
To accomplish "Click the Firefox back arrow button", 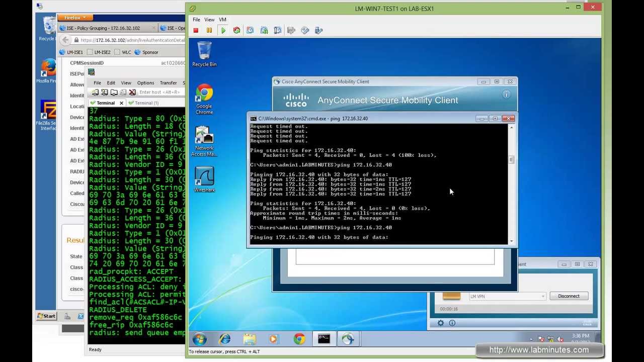I will [65, 40].
